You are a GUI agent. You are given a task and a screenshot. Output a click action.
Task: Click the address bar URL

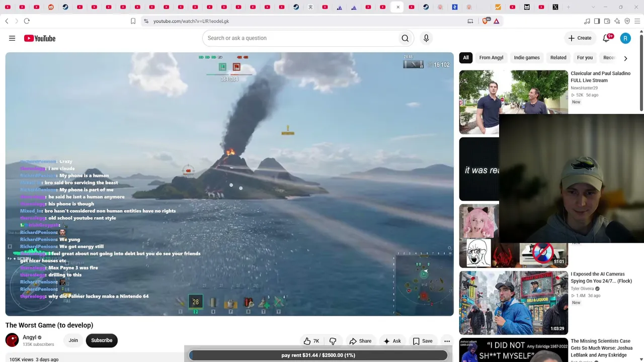[191, 21]
